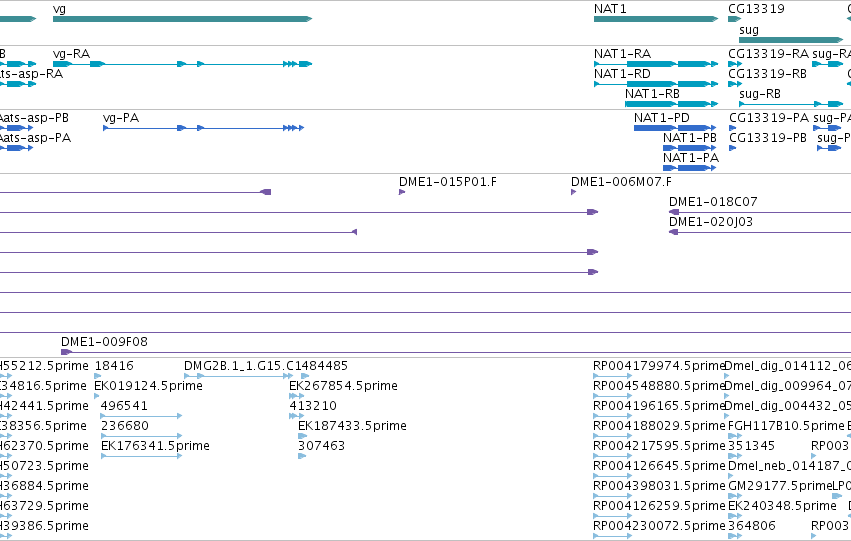Screen dimensions: 851x541
Task: Select the EK176341.5prime EST label
Action: pyautogui.click(x=155, y=446)
